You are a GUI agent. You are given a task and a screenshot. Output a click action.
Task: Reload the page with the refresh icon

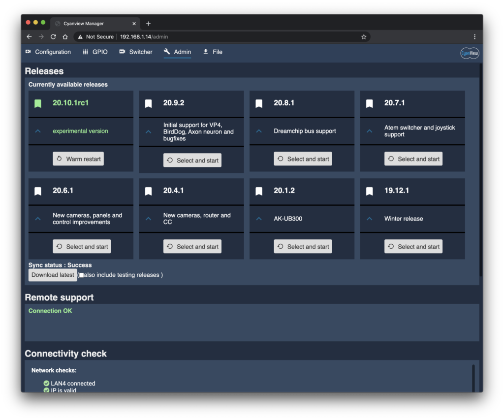click(x=53, y=36)
